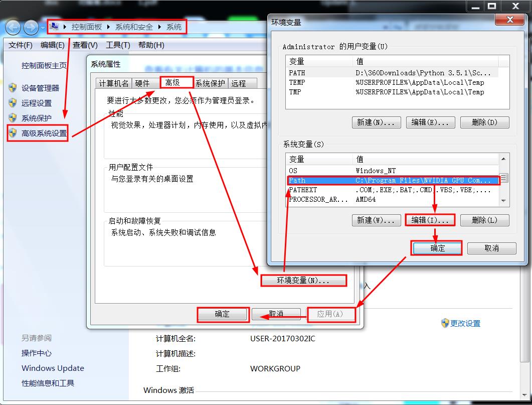This screenshot has width=532, height=405.
Task: Click 编辑(I)... for system variables
Action: pos(430,220)
